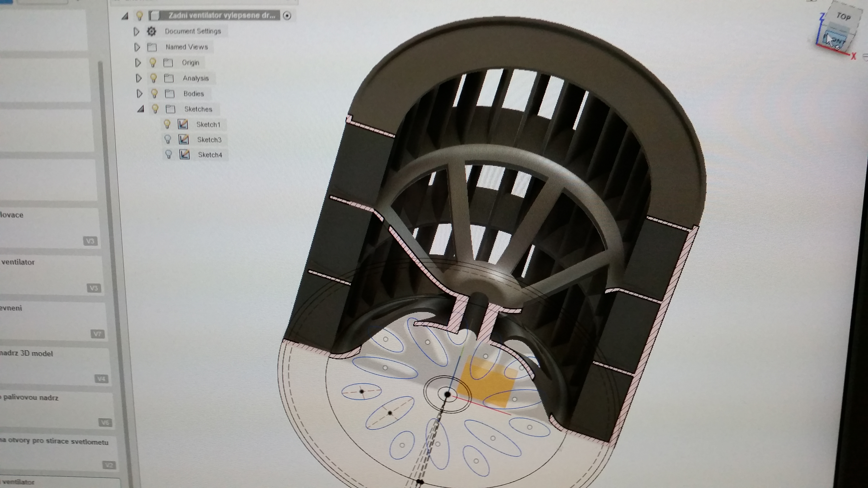This screenshot has width=868, height=488.
Task: Expand the Named Views folder
Action: [137, 47]
